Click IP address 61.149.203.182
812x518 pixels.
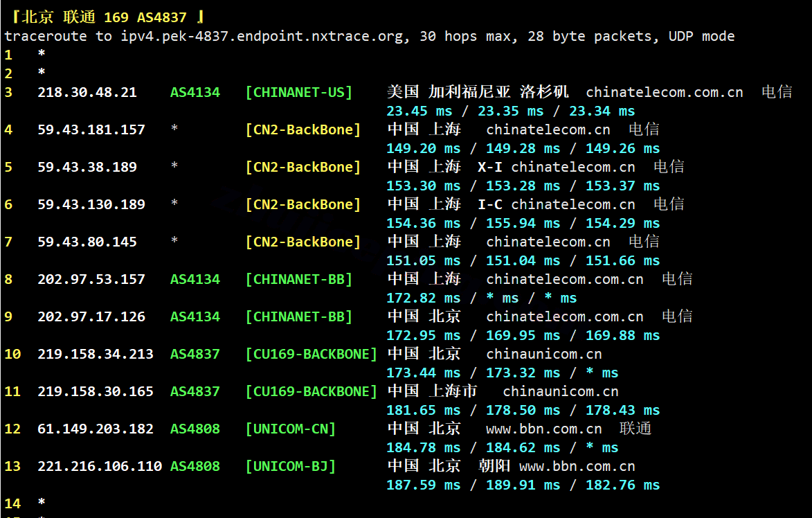(x=96, y=429)
